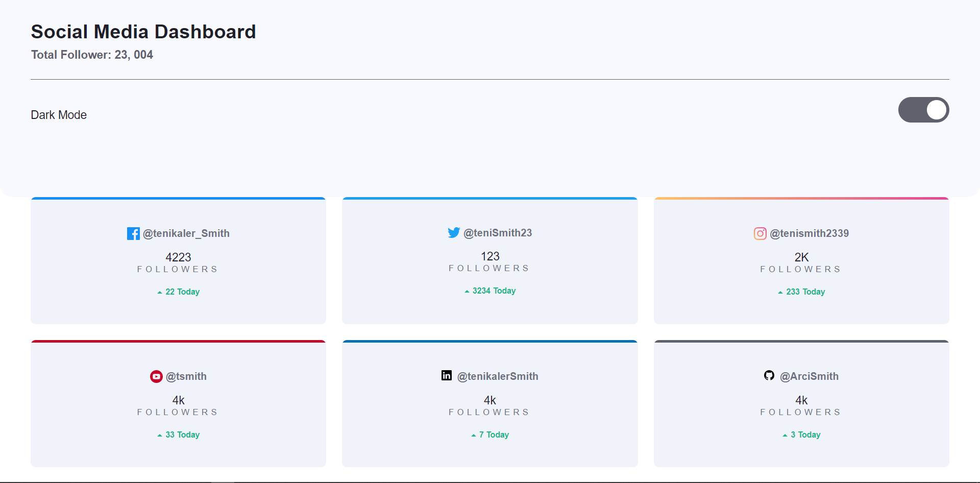Click the Social Media Dashboard heading

[143, 31]
